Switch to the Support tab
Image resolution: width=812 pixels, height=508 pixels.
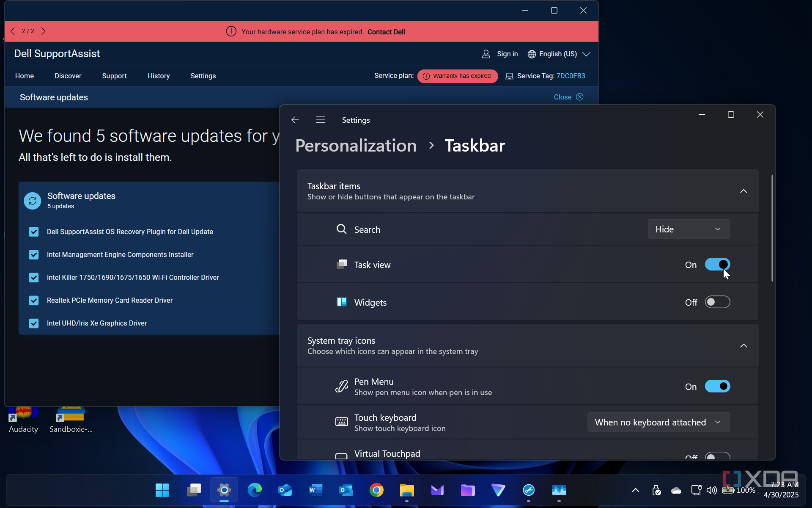pos(114,76)
